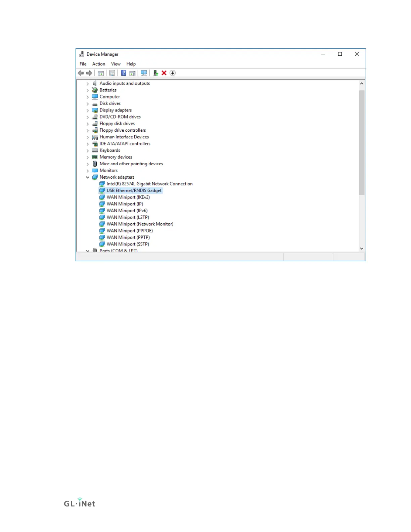Viewport: 411px width, 532px height.
Task: Open the Action menu
Action: 99,64
